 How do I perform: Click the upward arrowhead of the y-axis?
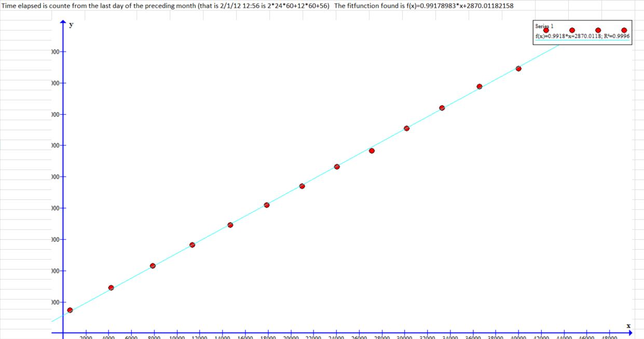pyautogui.click(x=63, y=23)
